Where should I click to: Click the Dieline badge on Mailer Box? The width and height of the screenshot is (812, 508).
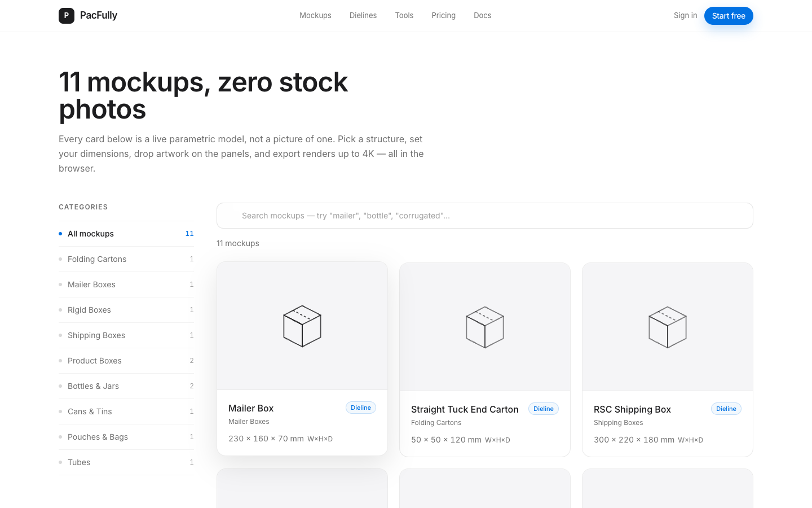(x=361, y=408)
